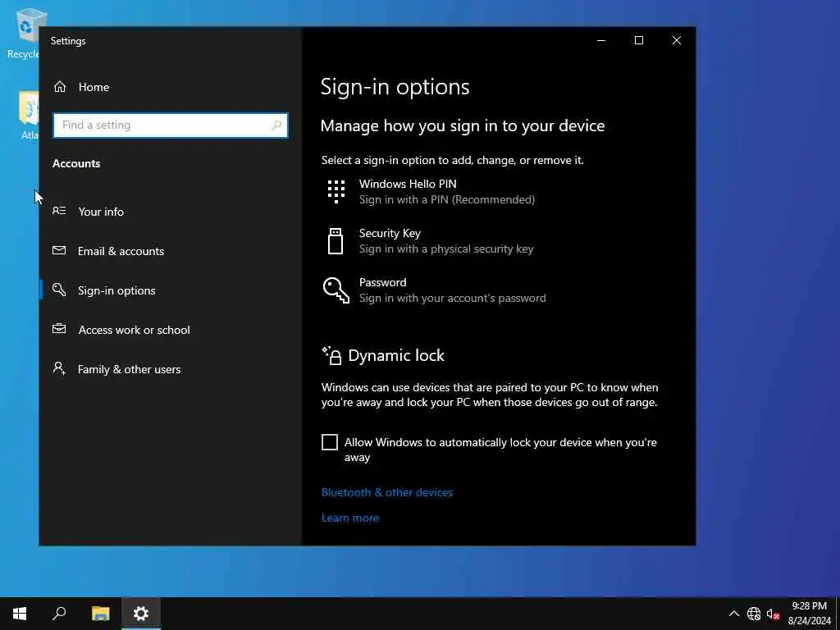Viewport: 840px width, 630px height.
Task: Open Family & other users
Action: click(x=171, y=369)
